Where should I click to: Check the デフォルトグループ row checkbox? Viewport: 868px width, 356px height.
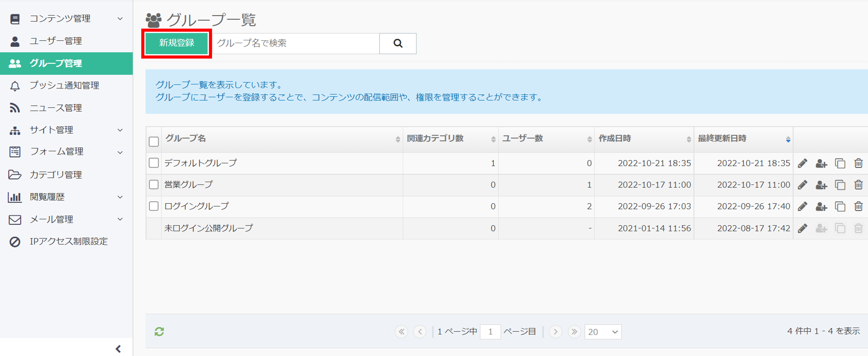click(x=154, y=163)
